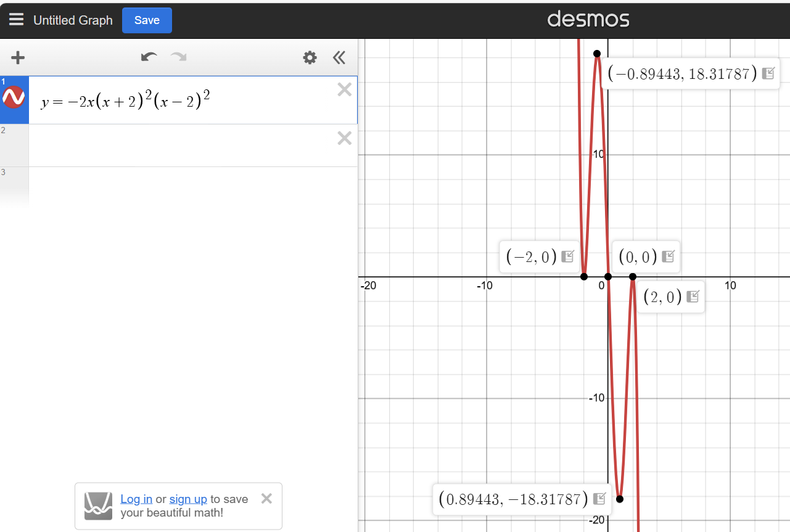Export point (−0.89443, 18.31787) to expression list
The image size is (790, 532).
(x=768, y=73)
